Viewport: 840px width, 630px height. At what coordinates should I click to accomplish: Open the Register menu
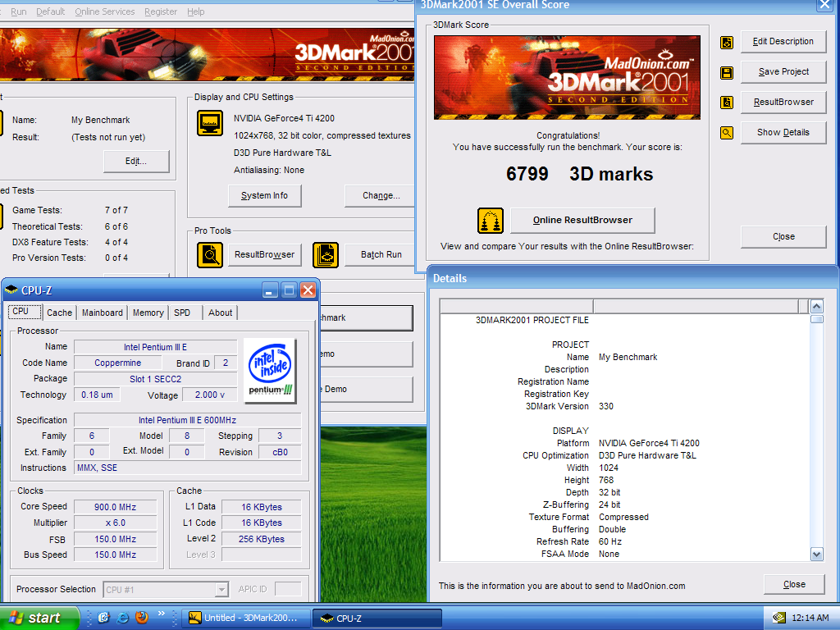(x=161, y=11)
